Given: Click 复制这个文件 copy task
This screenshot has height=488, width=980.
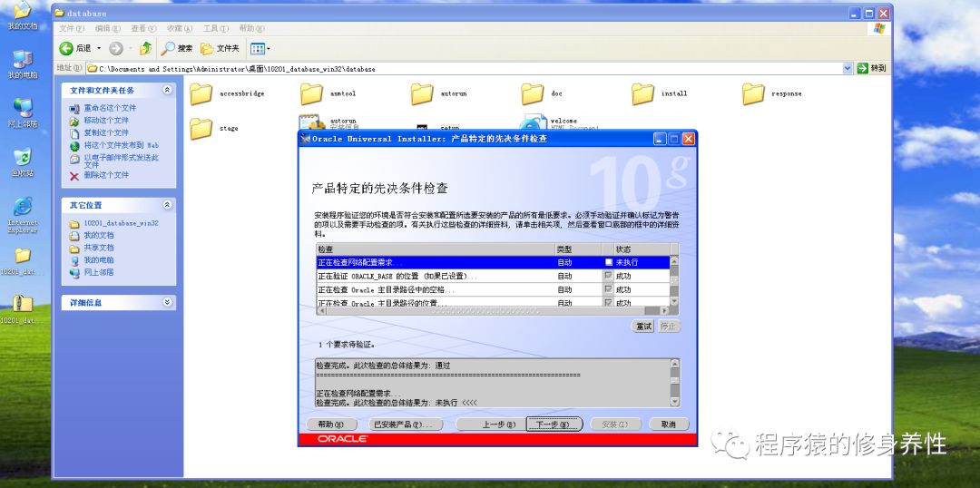Looking at the screenshot, I should click(x=106, y=132).
